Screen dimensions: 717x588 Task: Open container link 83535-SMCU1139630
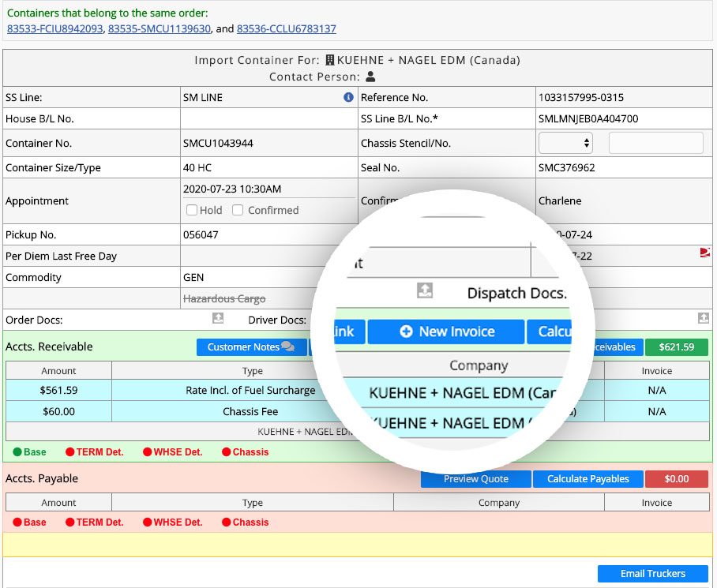160,28
